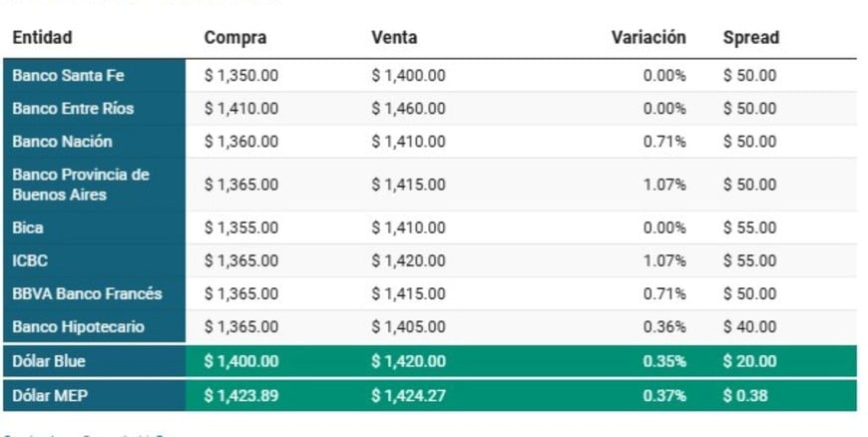
Task: Select the Dólar MEP row label
Action: tap(49, 396)
